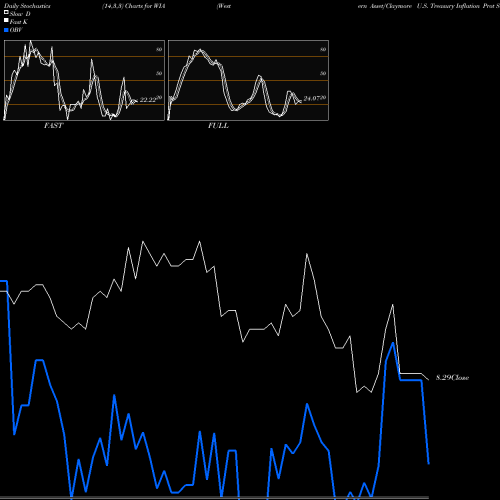The width and height of the screenshot is (500, 500).
Task: Click the 24.07 value in FULL chart
Action: coord(312,99)
